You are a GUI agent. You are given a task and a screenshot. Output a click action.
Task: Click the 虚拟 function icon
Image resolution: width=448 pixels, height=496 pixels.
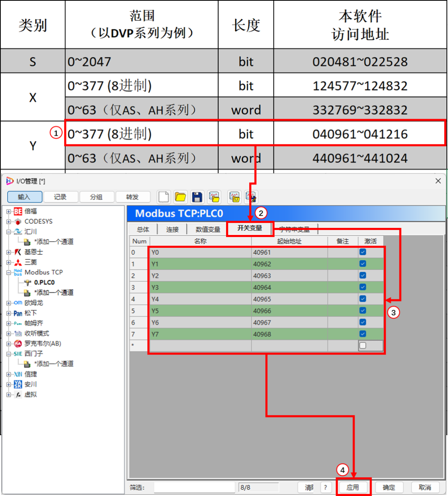point(18,394)
